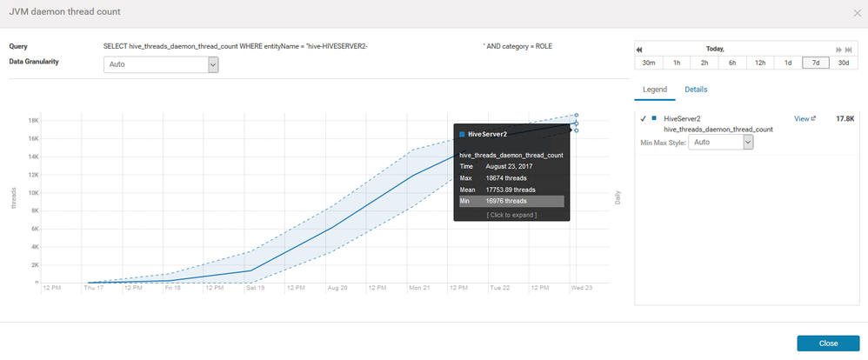868x360 pixels.
Task: Open the Data Granularity dropdown
Action: (161, 64)
